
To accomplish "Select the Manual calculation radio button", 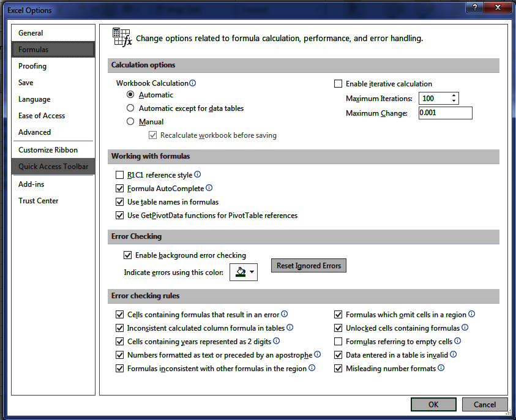I will (x=130, y=122).
